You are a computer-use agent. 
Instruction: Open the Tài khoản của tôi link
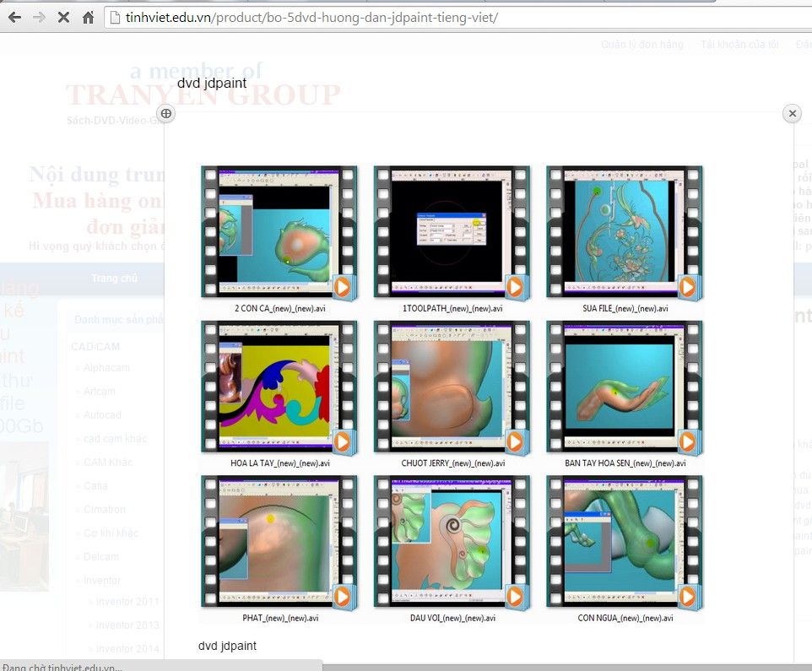coord(739,45)
